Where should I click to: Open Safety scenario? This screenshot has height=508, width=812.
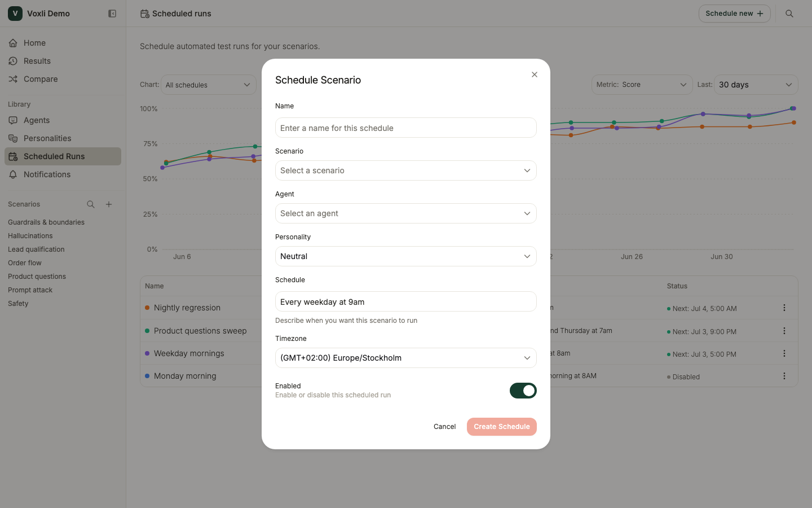(18, 304)
